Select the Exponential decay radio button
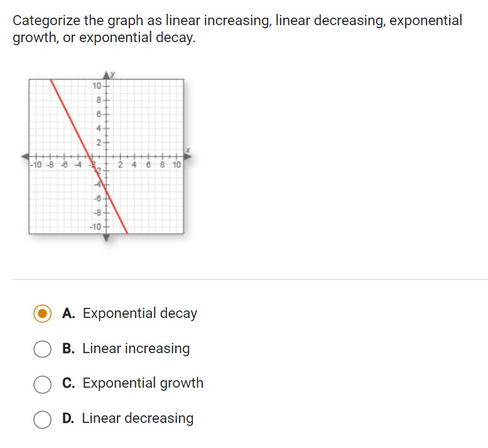The height and width of the screenshot is (448, 488). tap(42, 314)
